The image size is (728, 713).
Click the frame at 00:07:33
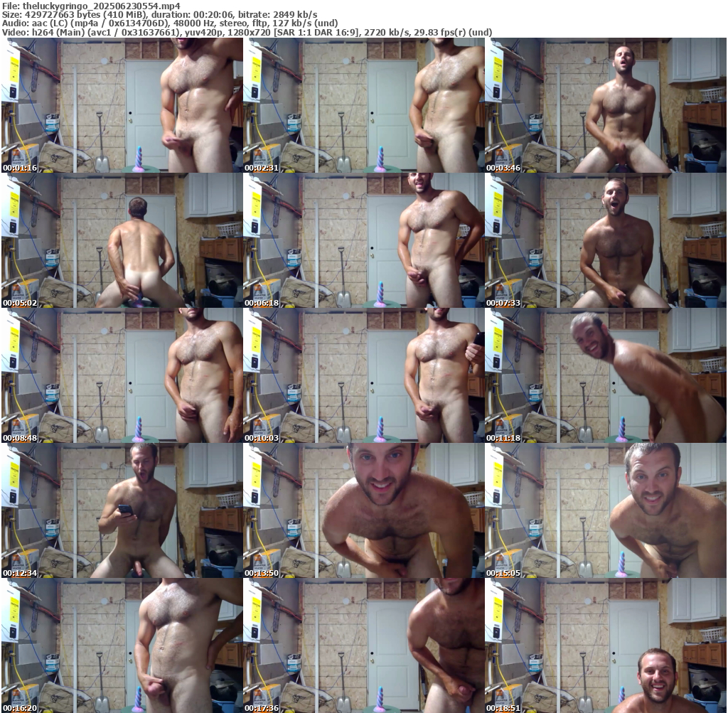pos(606,240)
